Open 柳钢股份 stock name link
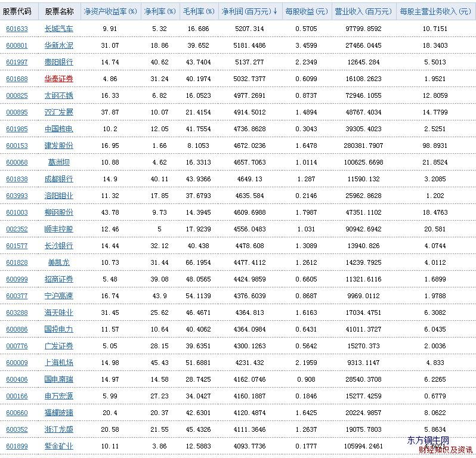476x458 pixels. point(59,212)
